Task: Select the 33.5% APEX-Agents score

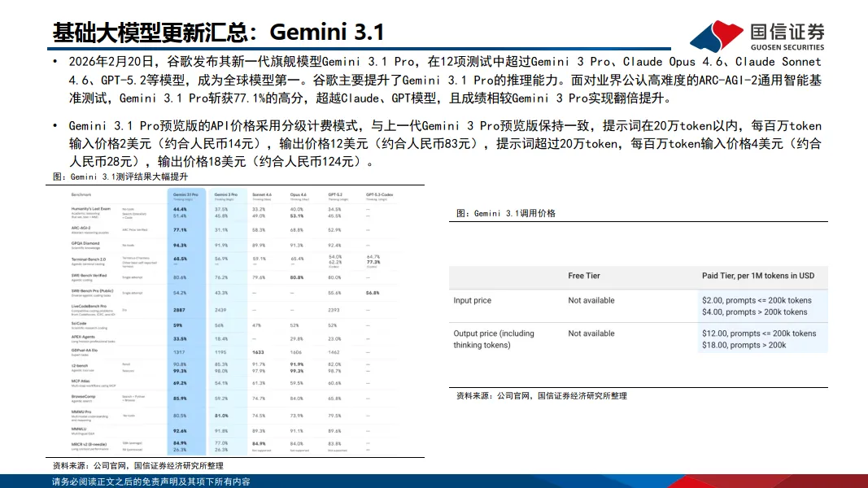Action: click(180, 338)
